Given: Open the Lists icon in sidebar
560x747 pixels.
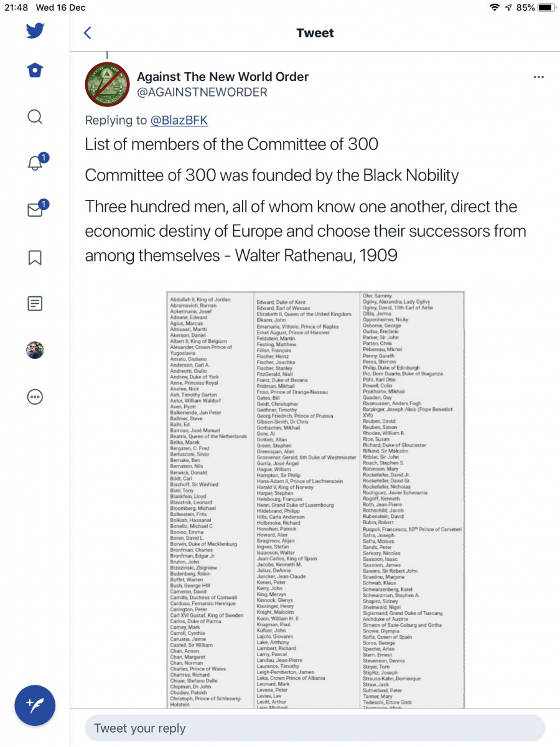Looking at the screenshot, I should [35, 304].
